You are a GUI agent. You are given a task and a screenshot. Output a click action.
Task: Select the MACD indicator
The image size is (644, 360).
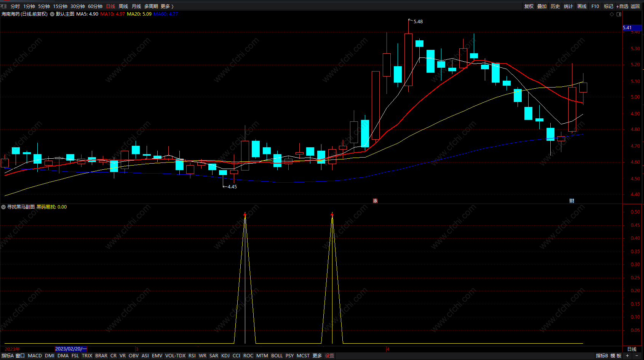click(x=35, y=356)
